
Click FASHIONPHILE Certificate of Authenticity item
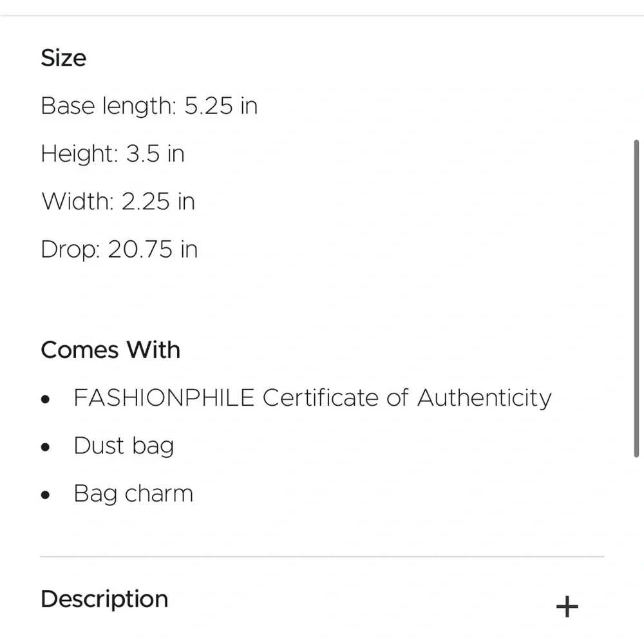click(x=312, y=398)
